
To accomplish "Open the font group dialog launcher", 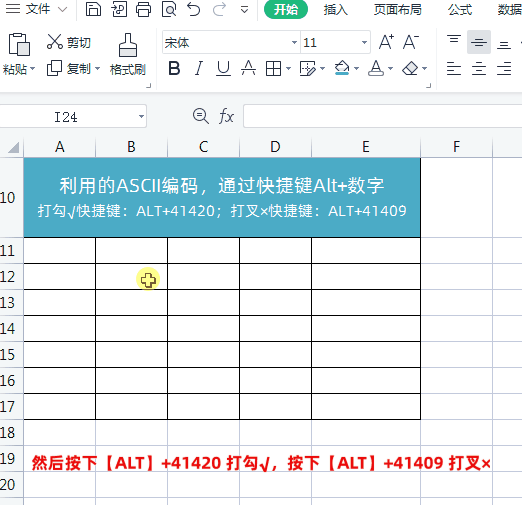I will [x=429, y=86].
